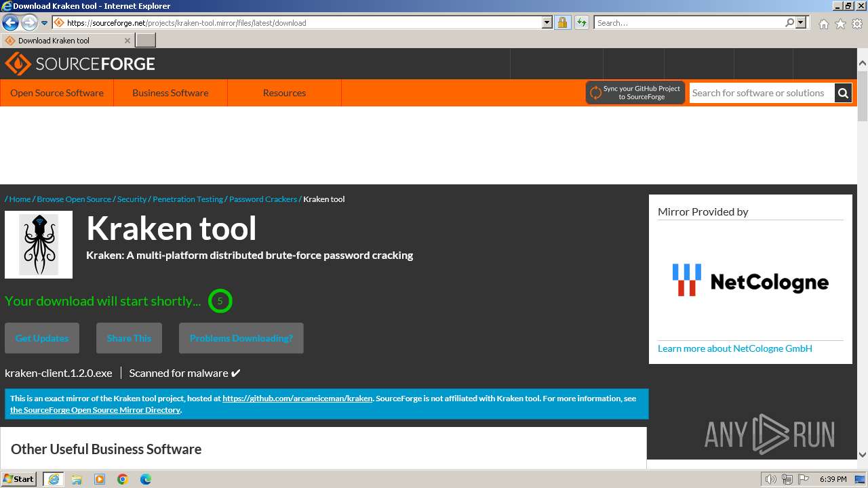Click the kraken-client.1.2.0.exe filename
Screen dimensions: 868x488
(58, 373)
